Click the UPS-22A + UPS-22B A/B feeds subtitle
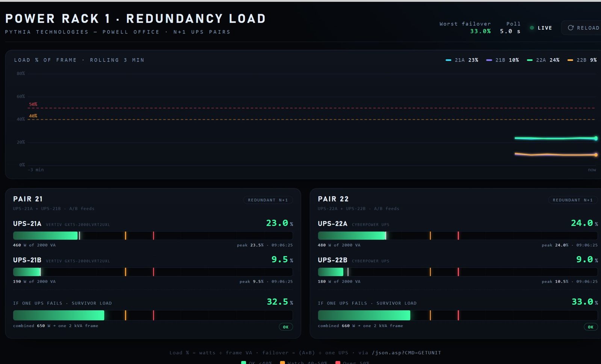This screenshot has height=364, width=601. click(358, 209)
